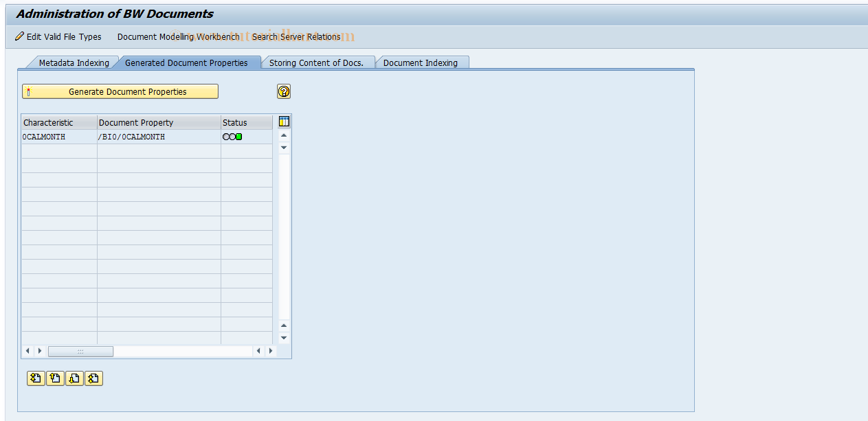
Task: Click the Edit Valid File Types label
Action: pos(64,36)
